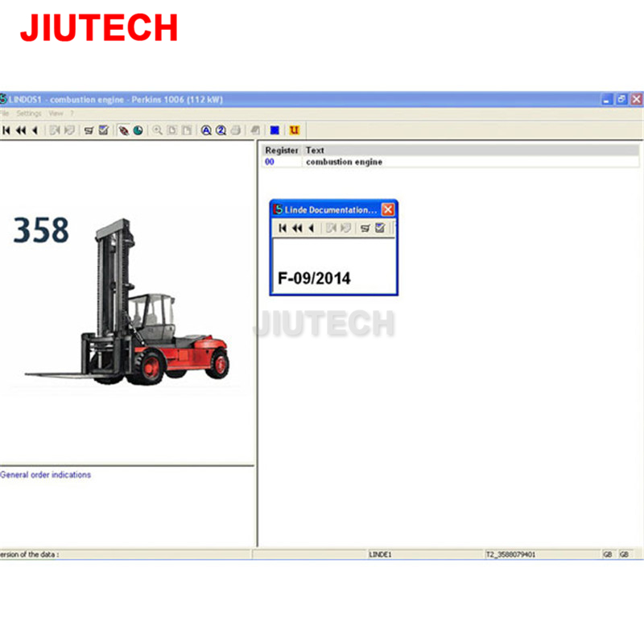Click the first-page arrow in main toolbar
This screenshot has width=644, height=644.
[6, 130]
